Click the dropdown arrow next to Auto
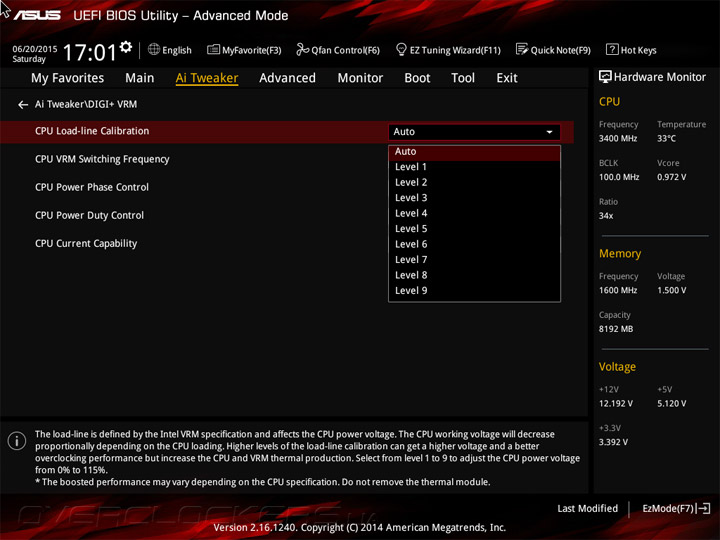 (x=549, y=132)
